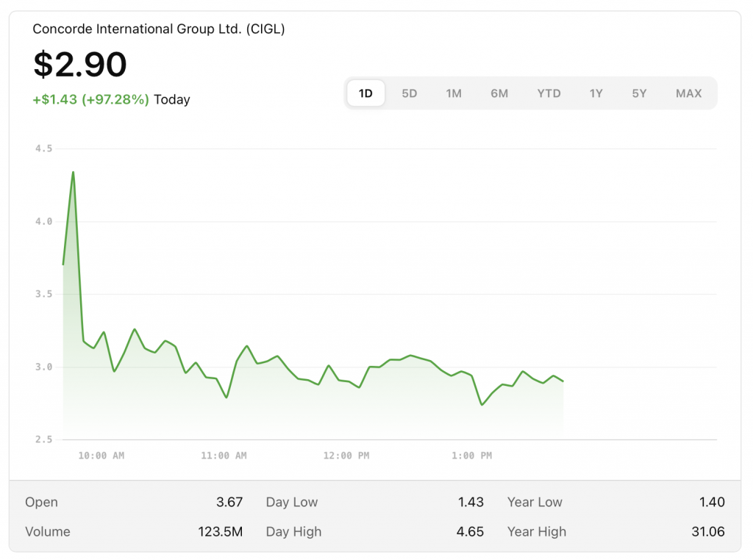Screen dimensions: 753x560
Task: Click the Open value 3.67
Action: [229, 503]
